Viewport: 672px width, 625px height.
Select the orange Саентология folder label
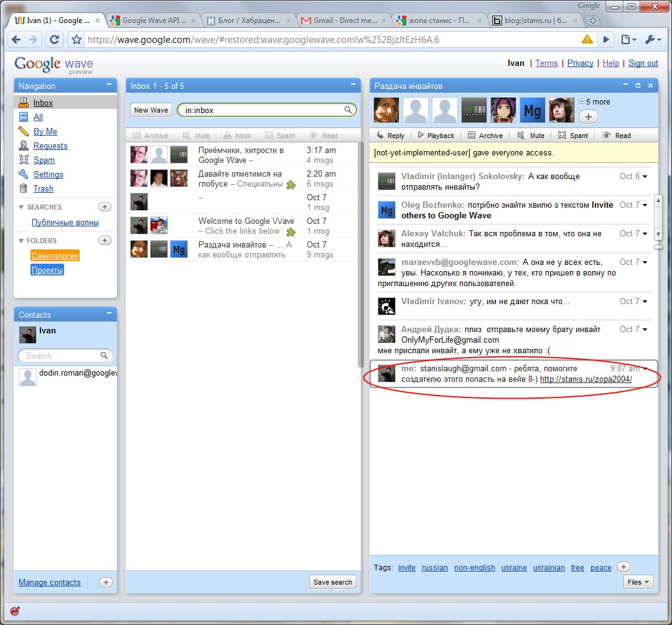tap(55, 256)
